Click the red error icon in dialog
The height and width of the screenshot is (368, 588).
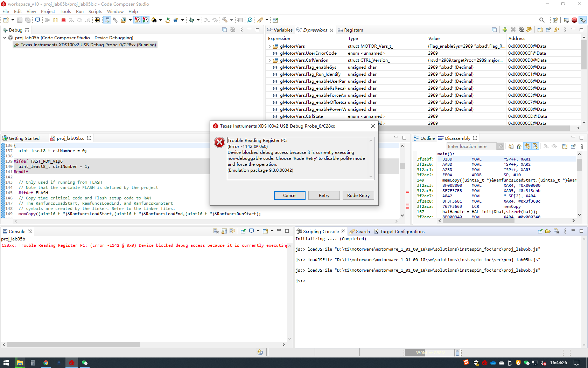pos(219,142)
